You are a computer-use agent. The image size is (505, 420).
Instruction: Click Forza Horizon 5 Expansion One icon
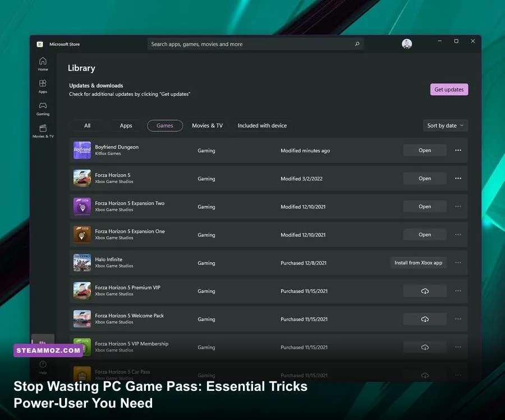click(x=82, y=234)
